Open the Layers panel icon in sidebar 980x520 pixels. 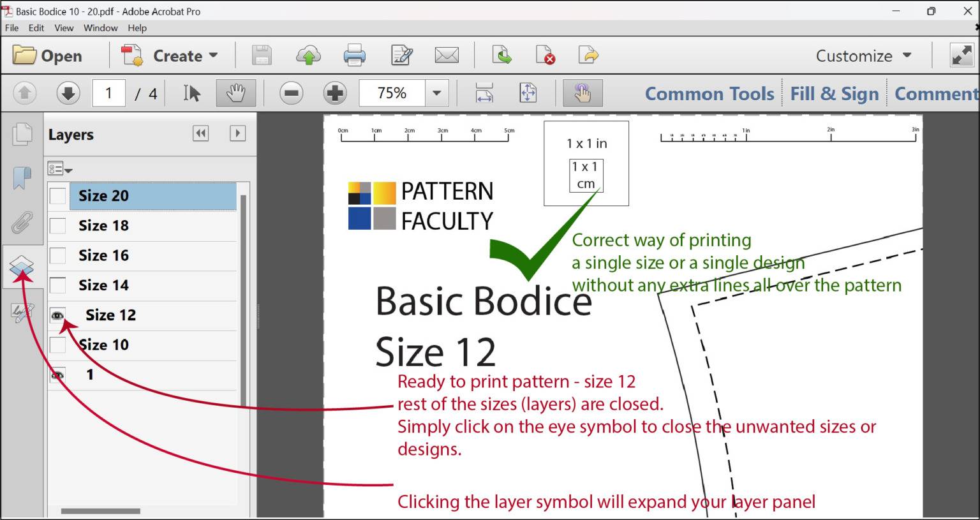click(x=22, y=267)
